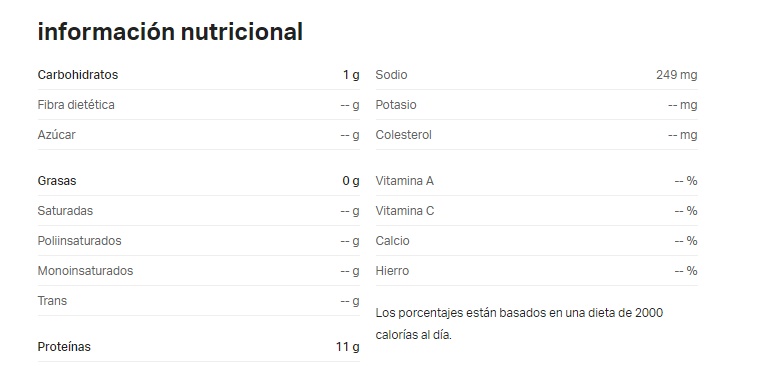Click the Potasio label

point(396,105)
